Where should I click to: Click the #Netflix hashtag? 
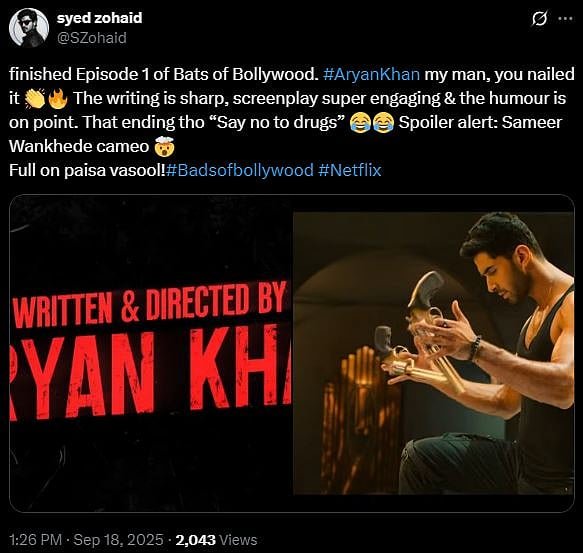tap(350, 170)
